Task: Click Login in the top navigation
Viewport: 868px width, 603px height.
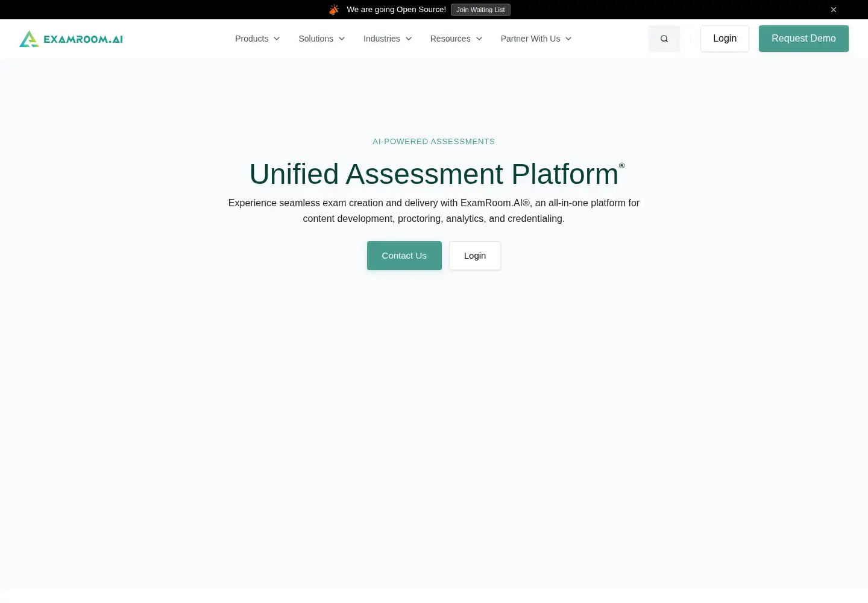Action: pos(725,39)
